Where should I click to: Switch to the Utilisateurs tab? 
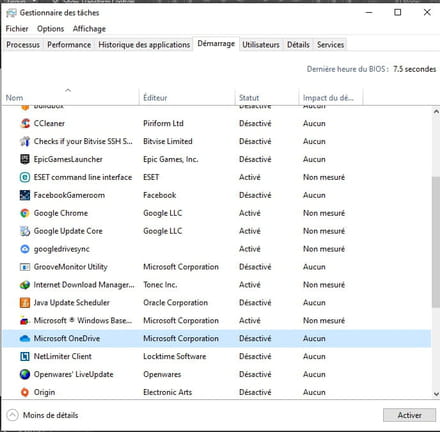click(x=261, y=45)
